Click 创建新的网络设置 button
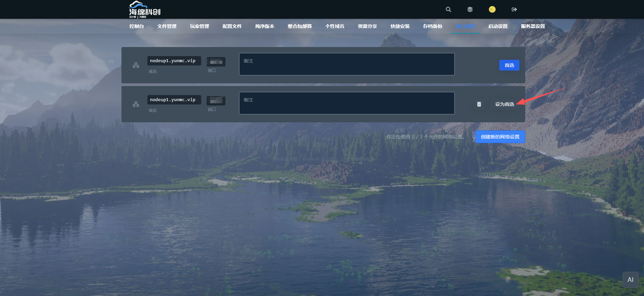The width and height of the screenshot is (644, 296). (500, 137)
